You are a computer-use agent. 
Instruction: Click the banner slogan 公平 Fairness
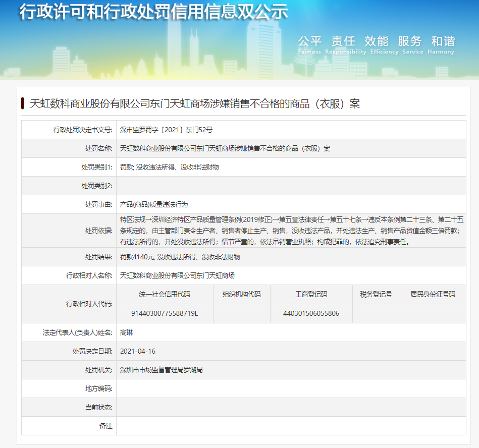coord(309,45)
